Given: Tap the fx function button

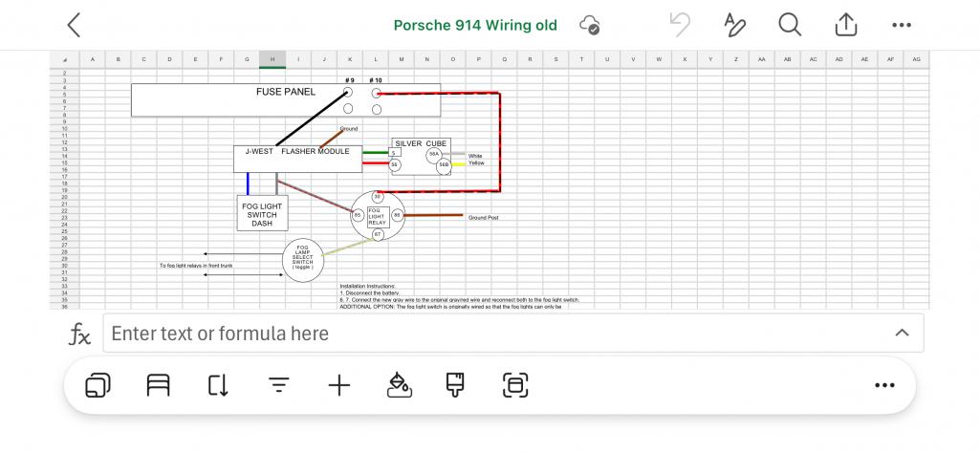Looking at the screenshot, I should 79,334.
